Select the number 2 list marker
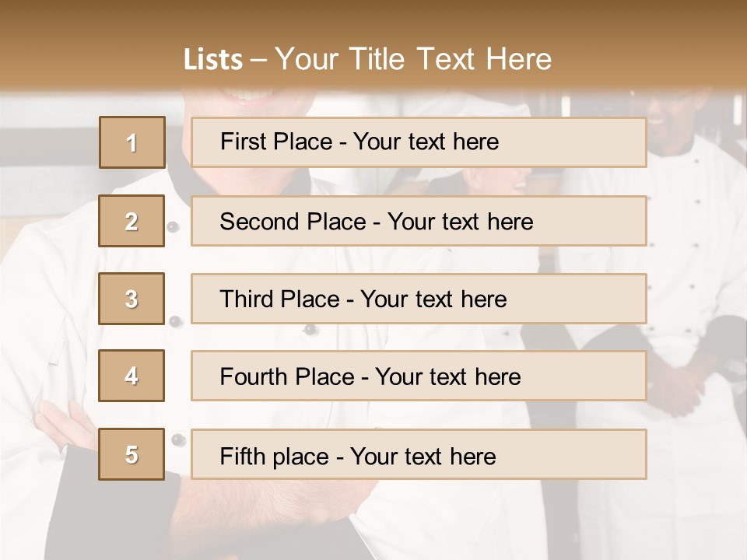 132,221
